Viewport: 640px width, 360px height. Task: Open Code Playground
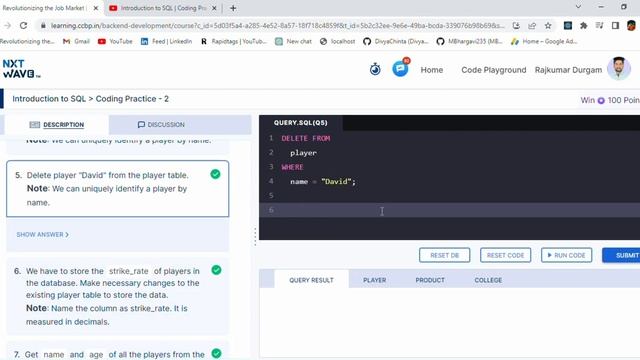click(493, 70)
